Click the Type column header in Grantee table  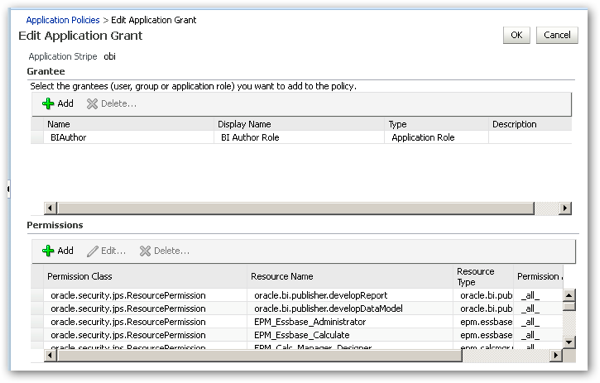(x=436, y=124)
